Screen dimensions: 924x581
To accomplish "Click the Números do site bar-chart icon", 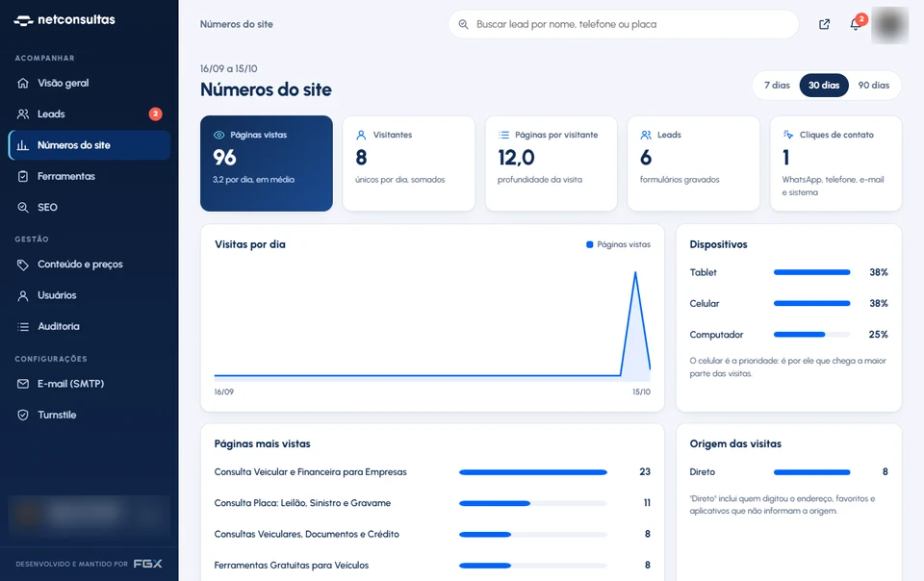I will tap(23, 145).
